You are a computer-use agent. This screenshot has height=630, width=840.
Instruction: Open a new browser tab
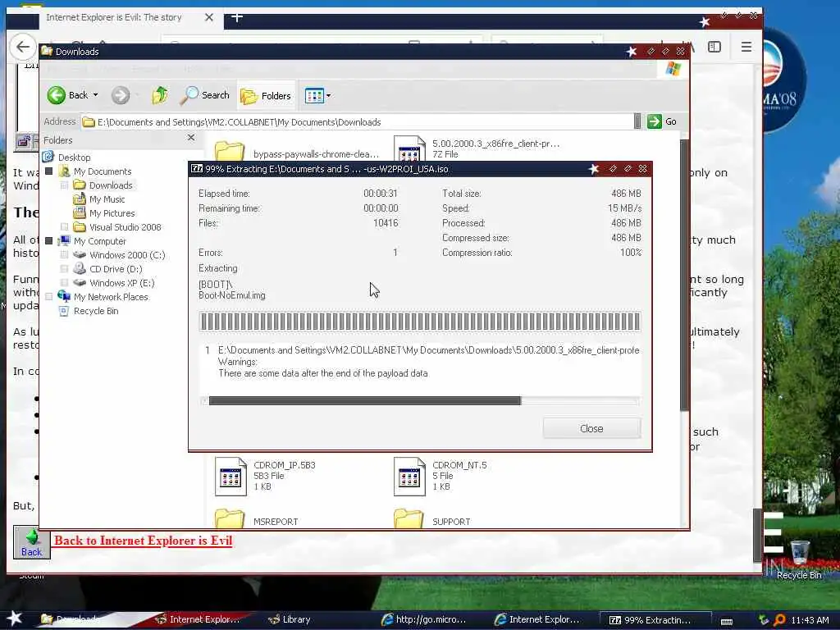click(237, 17)
